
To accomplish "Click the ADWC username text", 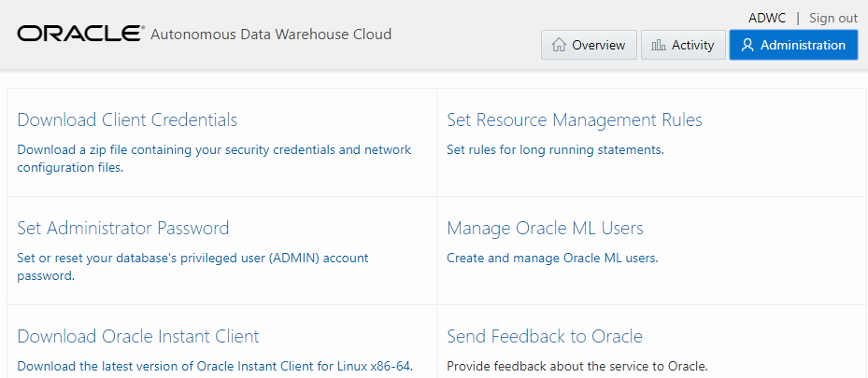I will [x=767, y=18].
